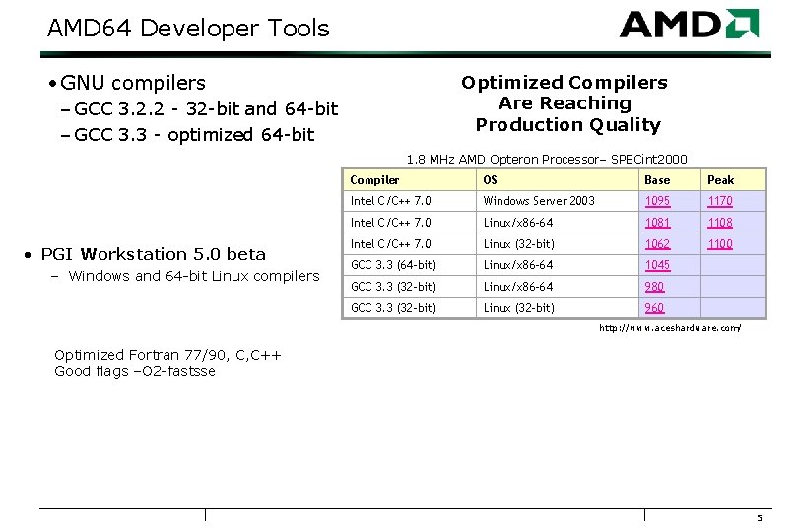Click the AMD logo
Viewport: 798px width, 532px height.
click(x=689, y=24)
